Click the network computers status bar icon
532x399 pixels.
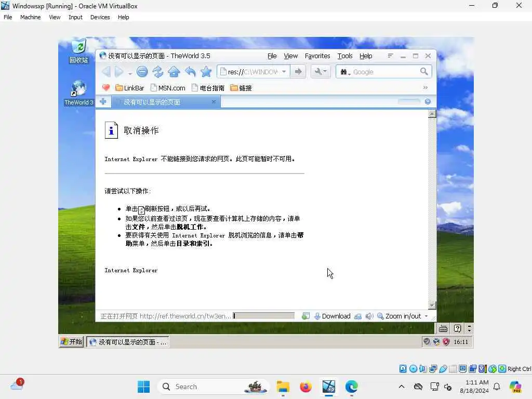pyautogui.click(x=358, y=316)
